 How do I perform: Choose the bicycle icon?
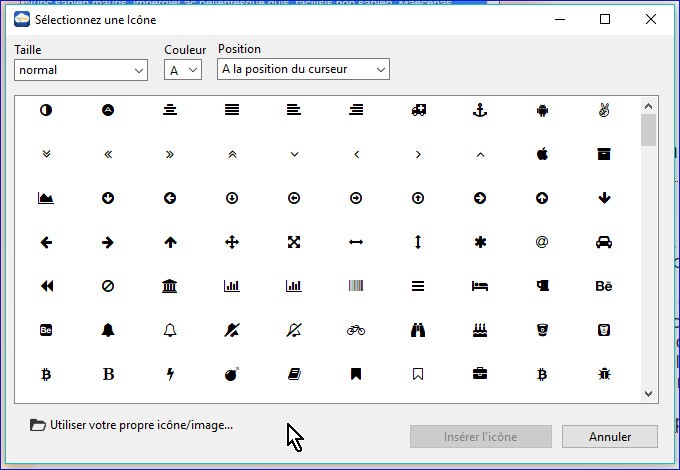click(356, 330)
